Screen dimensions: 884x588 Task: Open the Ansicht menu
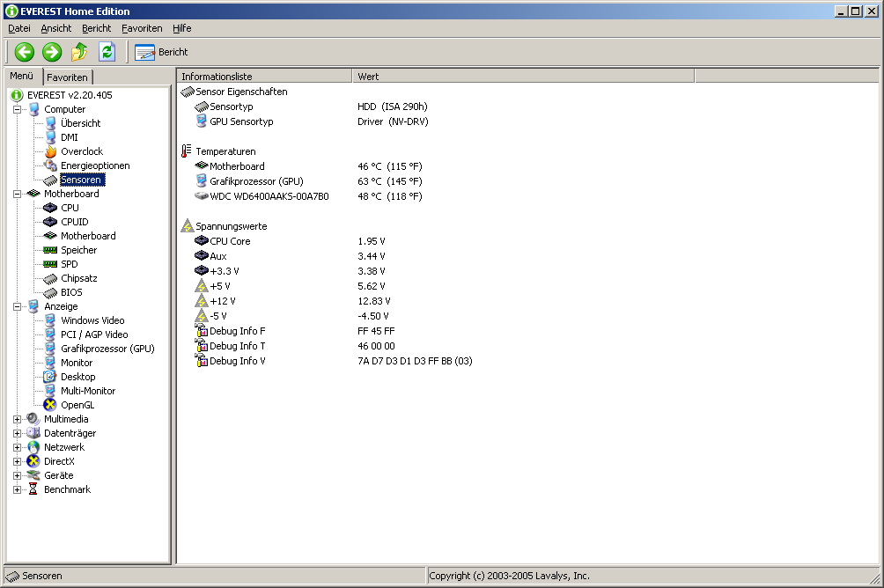[x=55, y=28]
